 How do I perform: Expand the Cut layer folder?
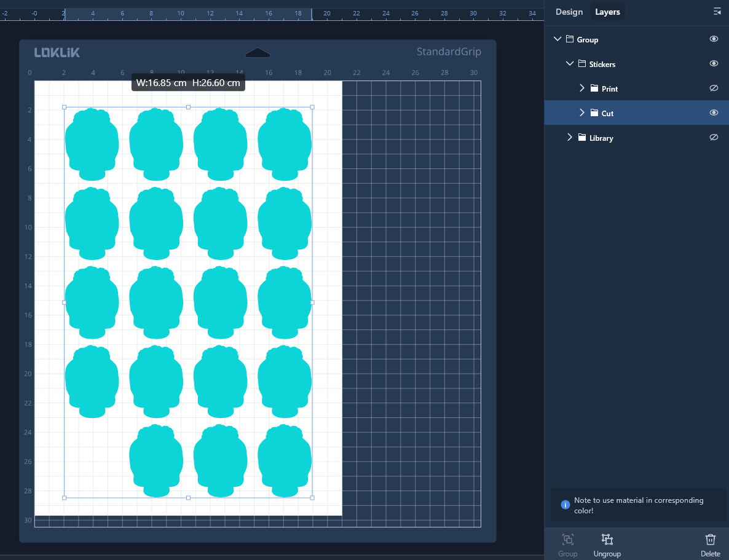click(581, 113)
